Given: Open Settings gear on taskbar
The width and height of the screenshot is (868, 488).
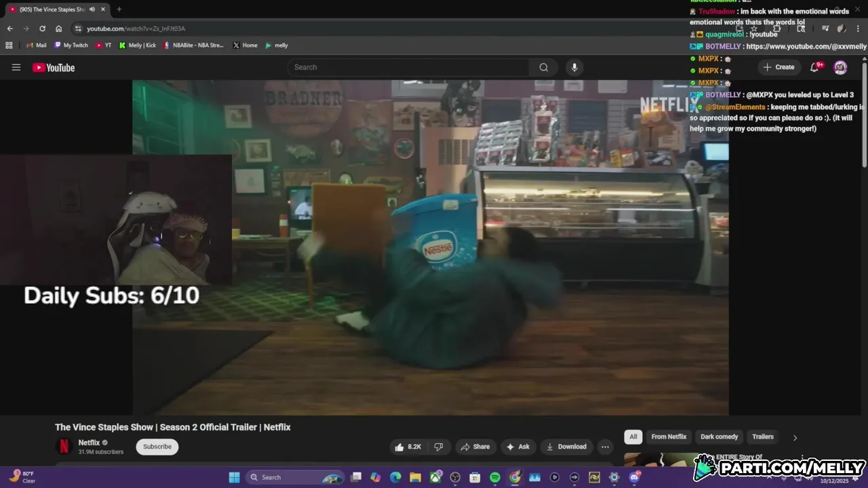Looking at the screenshot, I should click(x=614, y=477).
